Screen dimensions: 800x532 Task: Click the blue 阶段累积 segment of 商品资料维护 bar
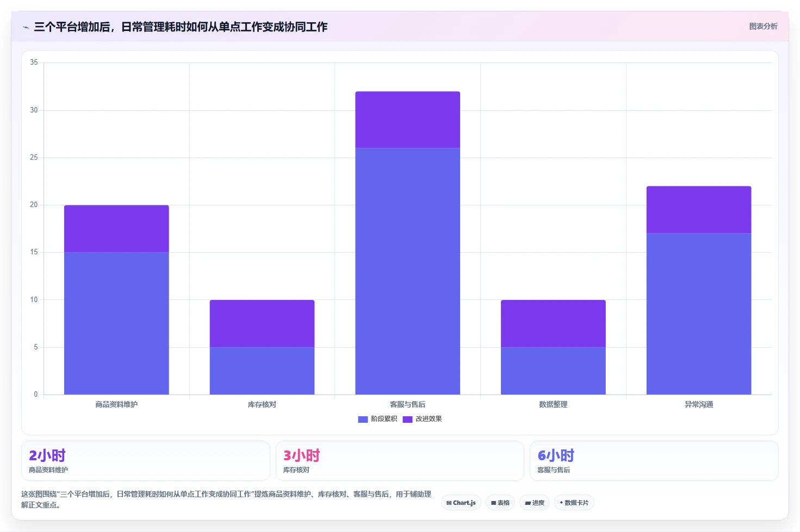click(x=116, y=323)
